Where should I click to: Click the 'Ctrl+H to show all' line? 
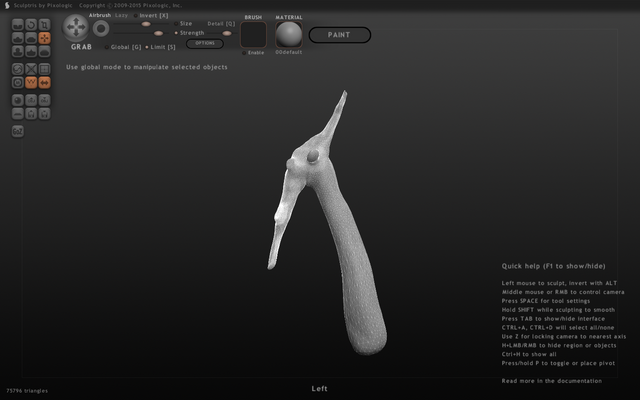(529, 354)
